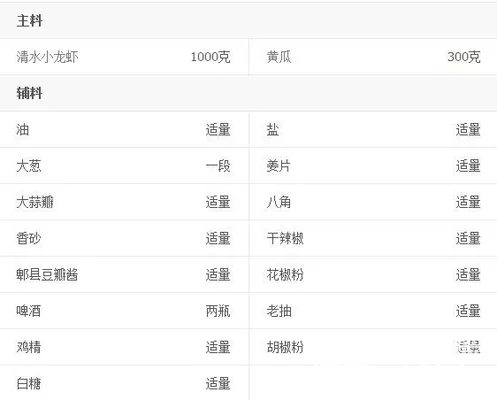This screenshot has width=497, height=400.
Task: Click the 香砂 ingredient
Action: tap(29, 238)
